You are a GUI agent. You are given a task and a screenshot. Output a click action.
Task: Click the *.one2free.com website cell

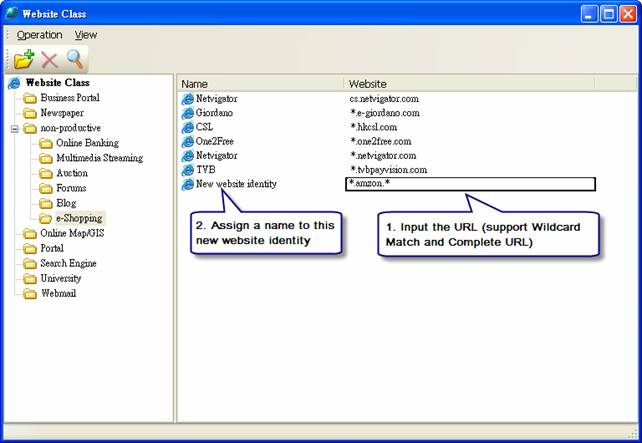click(381, 141)
